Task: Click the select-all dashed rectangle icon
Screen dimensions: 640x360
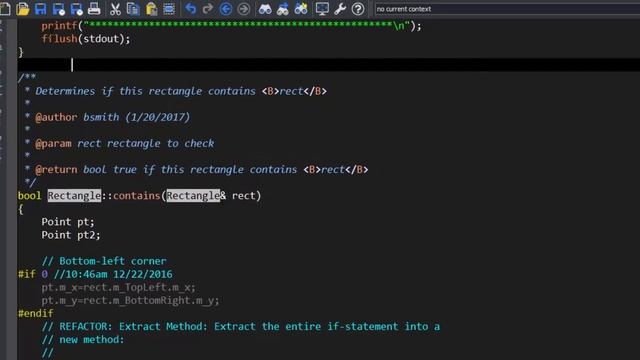Action: (x=169, y=9)
